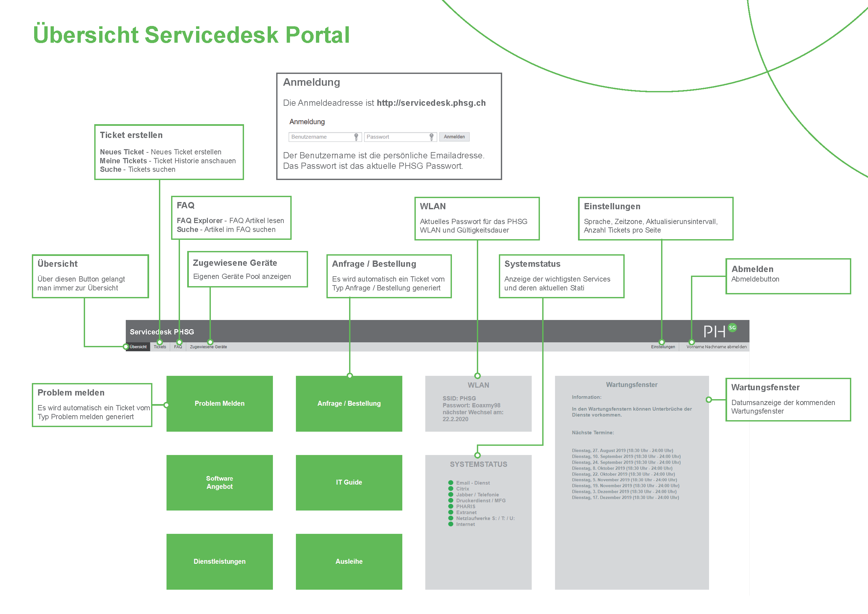Click 'Dienstag, 27. August 2019' maintenance entry

pyautogui.click(x=622, y=451)
